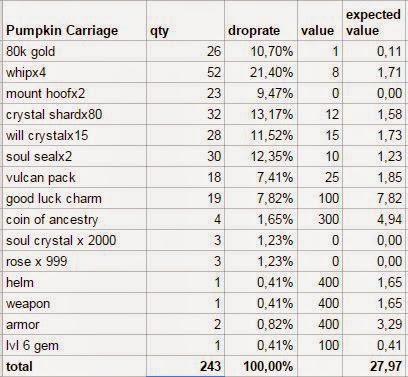
Task: Click the rose x 999 cell
Action: tap(75, 261)
